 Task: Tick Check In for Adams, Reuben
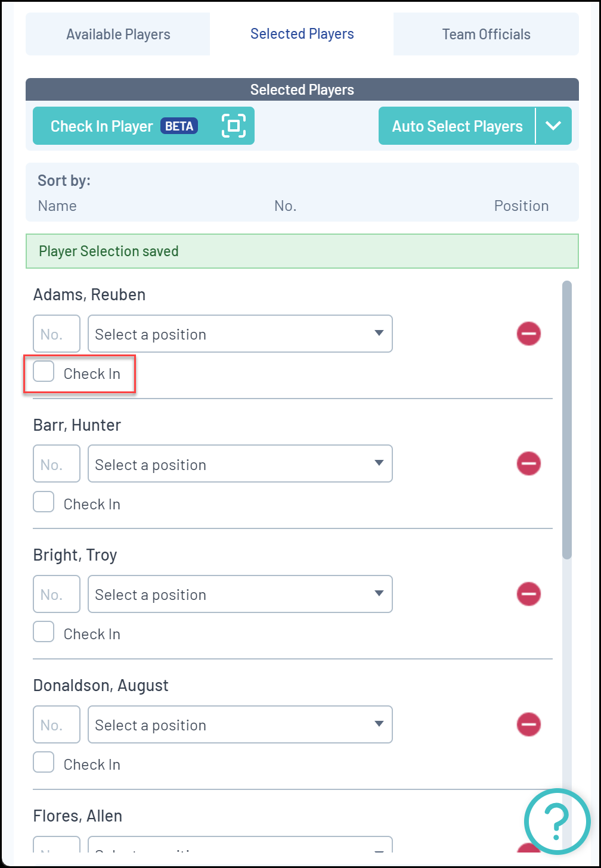(44, 372)
